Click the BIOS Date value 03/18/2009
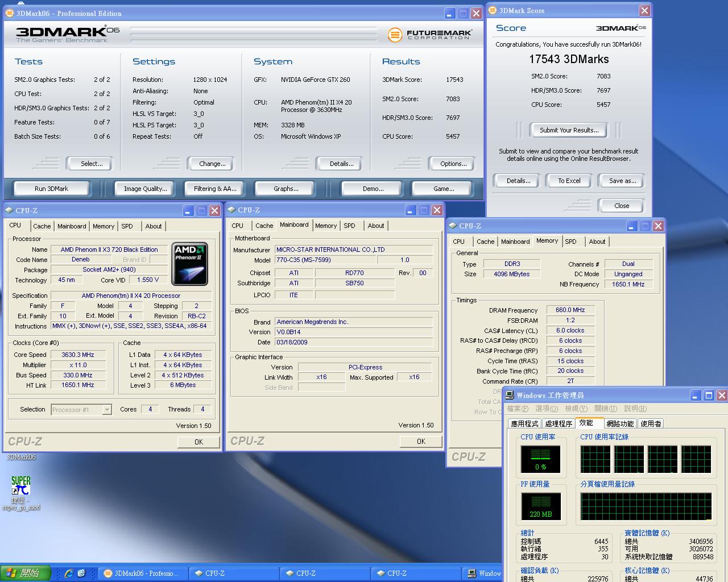 tap(354, 342)
